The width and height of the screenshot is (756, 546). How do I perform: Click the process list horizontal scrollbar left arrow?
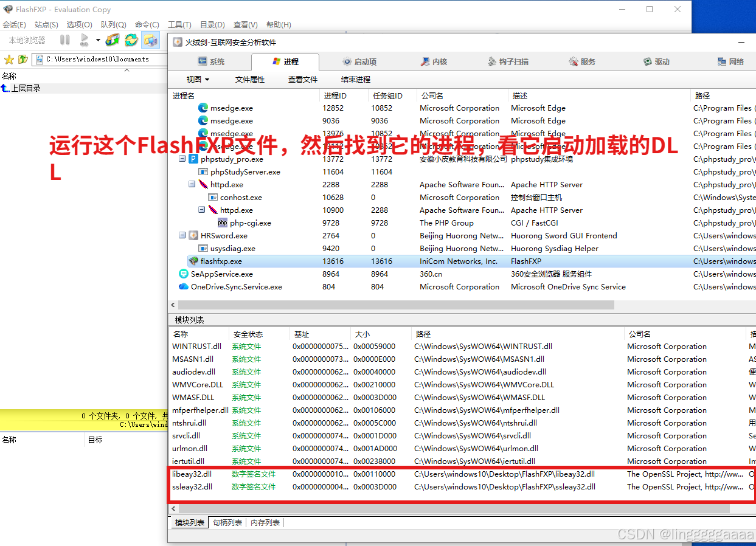click(173, 305)
